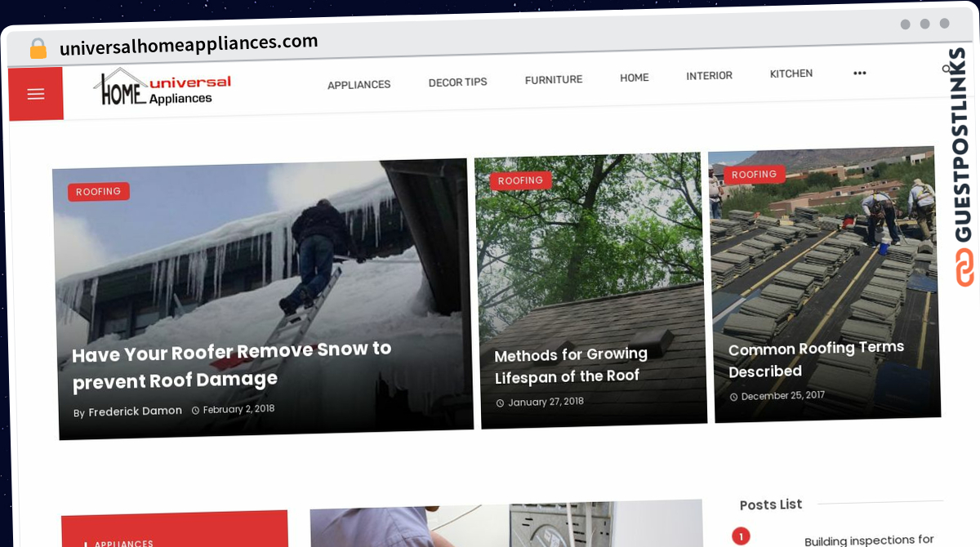The height and width of the screenshot is (547, 980).
Task: Open the INTERIOR navigation link
Action: (x=709, y=75)
